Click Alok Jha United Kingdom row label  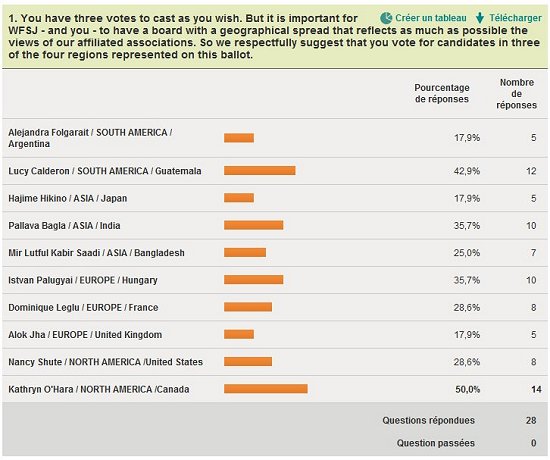tap(85, 335)
